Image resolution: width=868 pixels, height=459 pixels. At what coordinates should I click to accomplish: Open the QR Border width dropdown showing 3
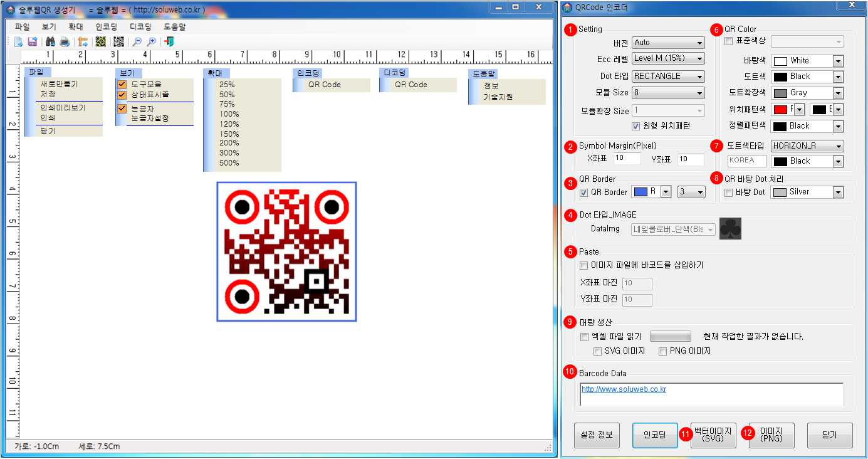tap(692, 193)
